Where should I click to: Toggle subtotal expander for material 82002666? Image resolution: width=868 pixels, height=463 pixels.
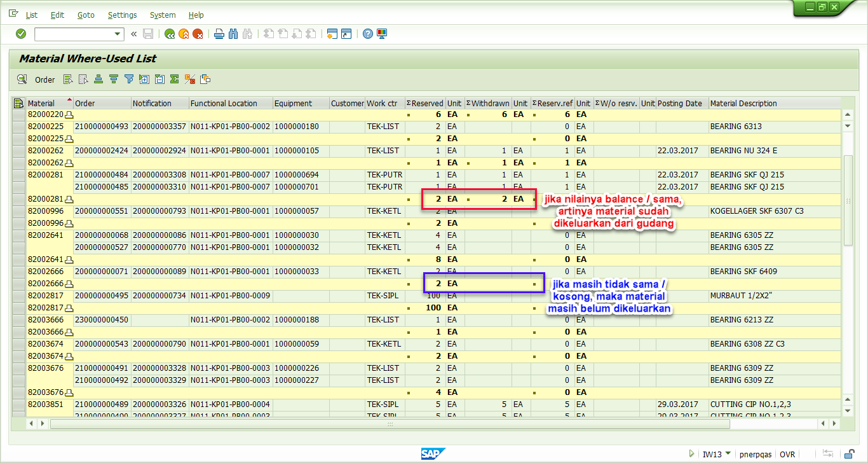(x=69, y=284)
